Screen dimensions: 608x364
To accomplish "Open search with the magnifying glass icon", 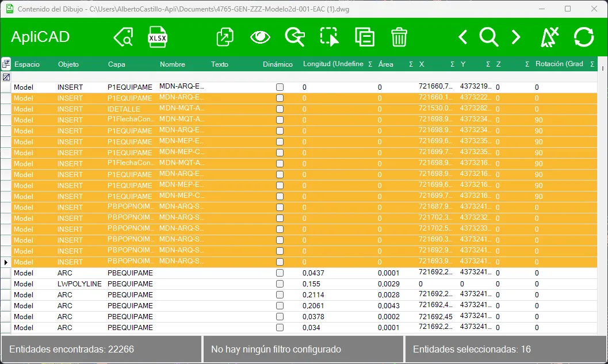I will click(x=488, y=37).
